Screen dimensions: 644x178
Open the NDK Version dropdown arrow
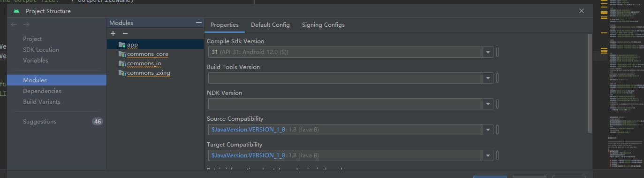[x=488, y=104]
